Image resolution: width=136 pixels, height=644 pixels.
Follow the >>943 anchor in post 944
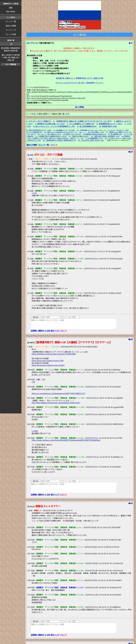coord(35,431)
